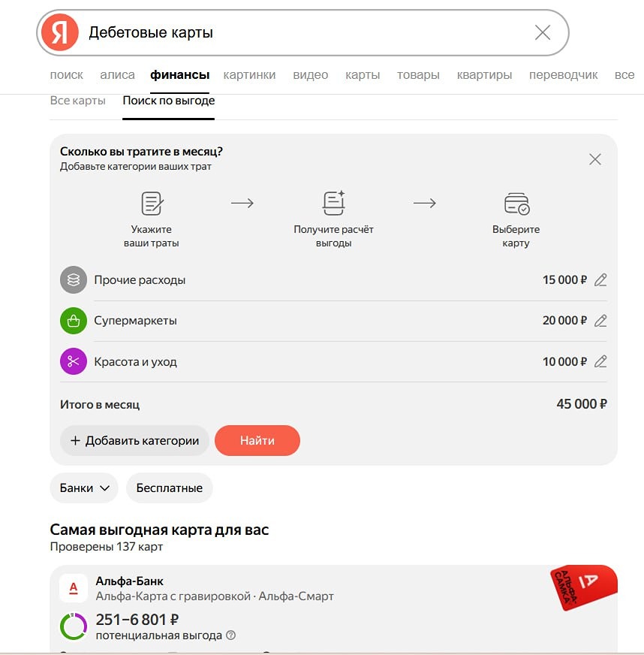The height and width of the screenshot is (655, 644).
Task: Edit the Прочие расходы amount via pencil icon
Action: (x=600, y=279)
